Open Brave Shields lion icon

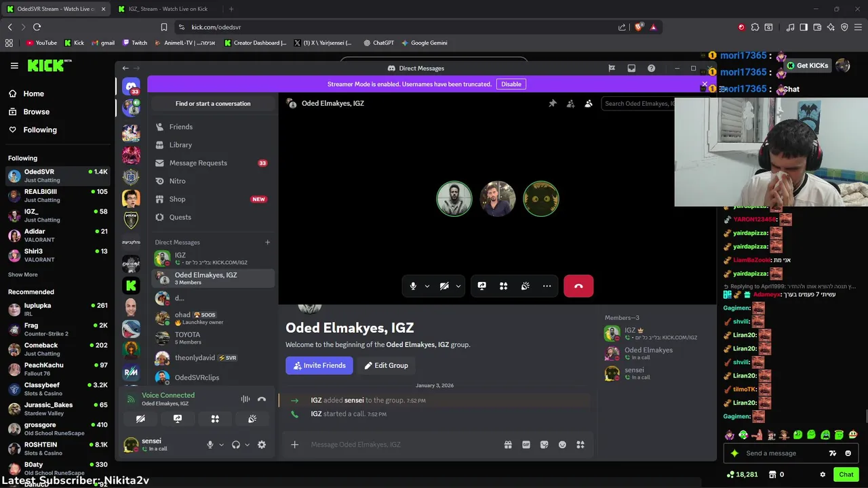click(x=639, y=27)
